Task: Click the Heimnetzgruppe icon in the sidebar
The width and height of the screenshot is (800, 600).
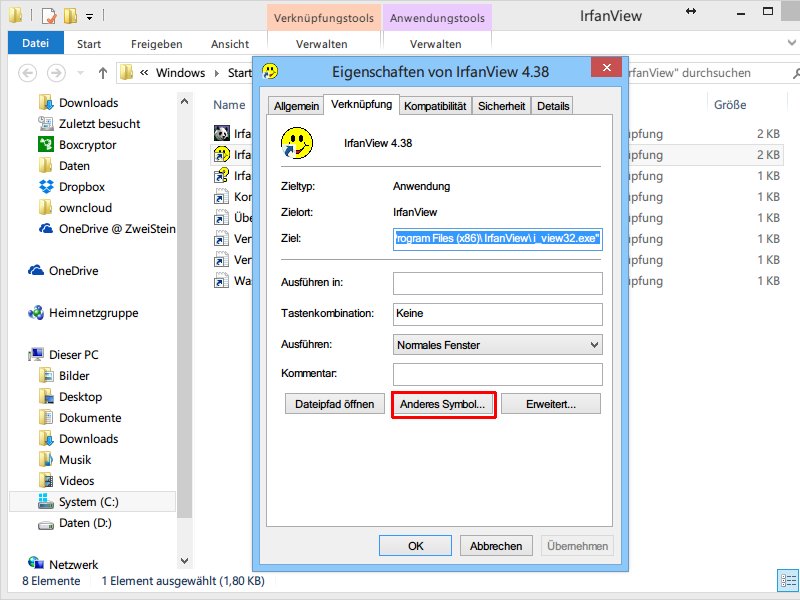Action: coord(36,313)
